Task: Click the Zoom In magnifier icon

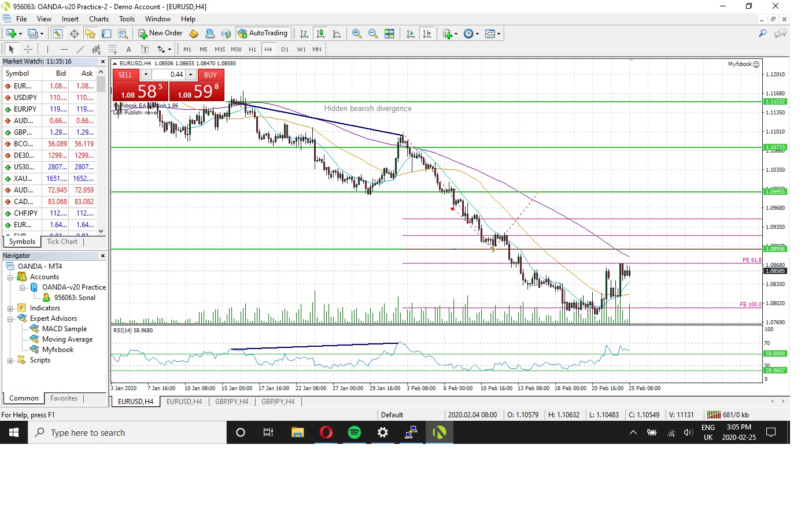Action: [357, 34]
